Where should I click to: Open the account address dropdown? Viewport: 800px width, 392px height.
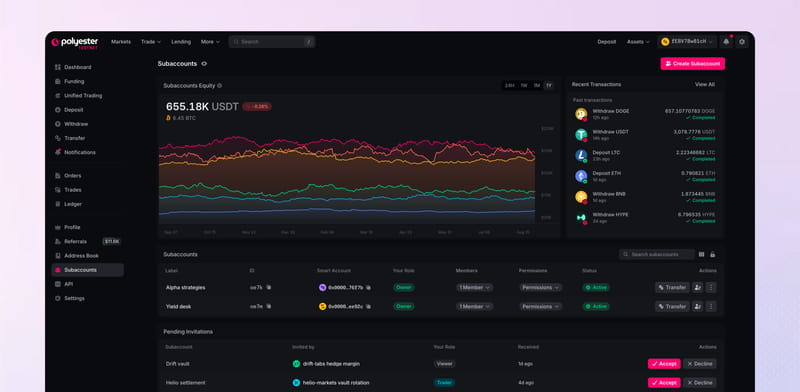coord(687,42)
